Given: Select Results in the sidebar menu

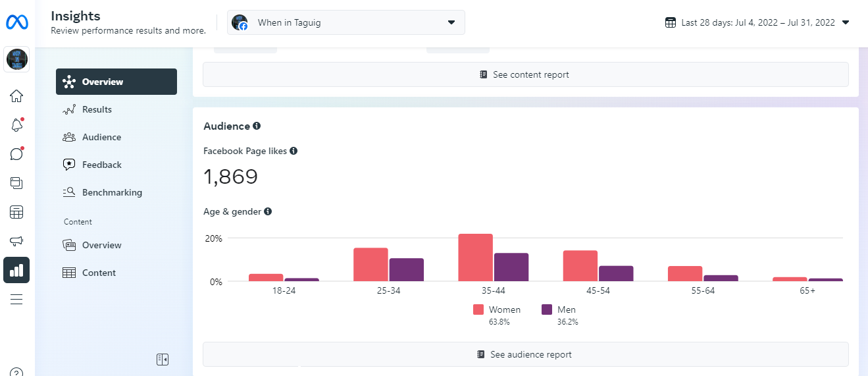Looking at the screenshot, I should click(x=97, y=109).
